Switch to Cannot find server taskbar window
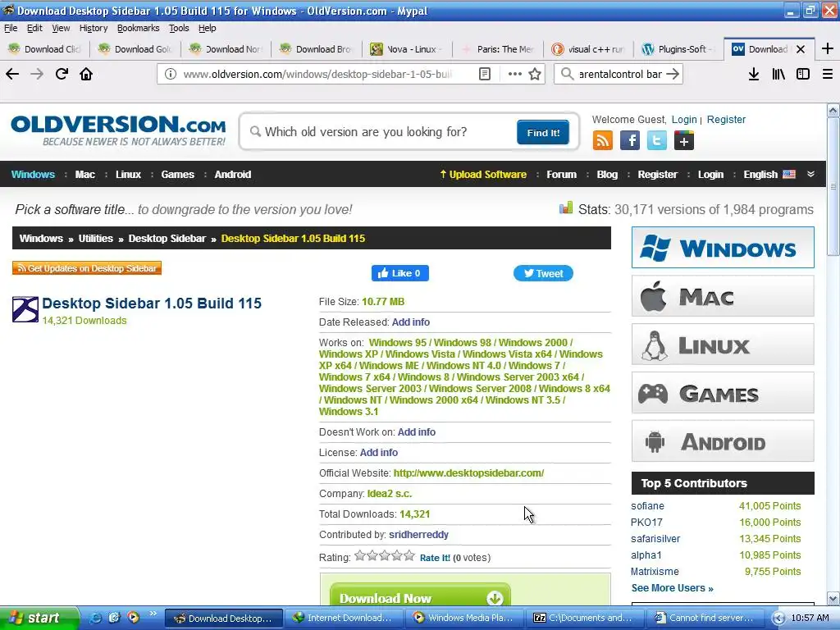Image resolution: width=840 pixels, height=630 pixels. [705, 618]
